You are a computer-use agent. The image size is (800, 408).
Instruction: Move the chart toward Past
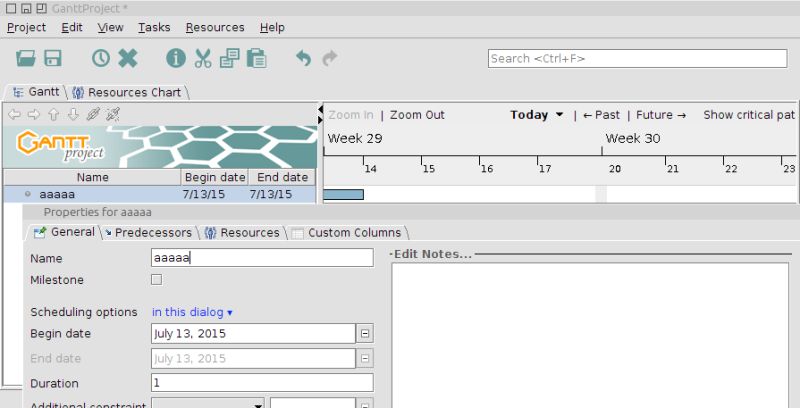[602, 115]
